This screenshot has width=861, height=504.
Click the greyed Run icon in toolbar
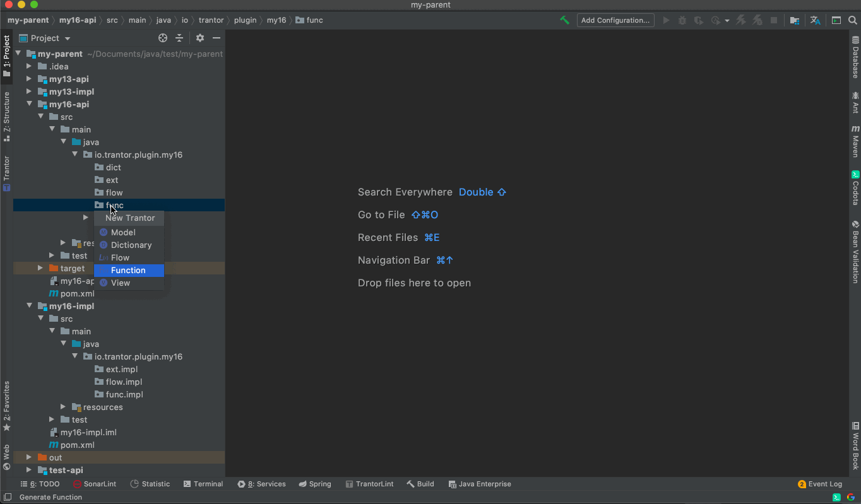(x=666, y=20)
